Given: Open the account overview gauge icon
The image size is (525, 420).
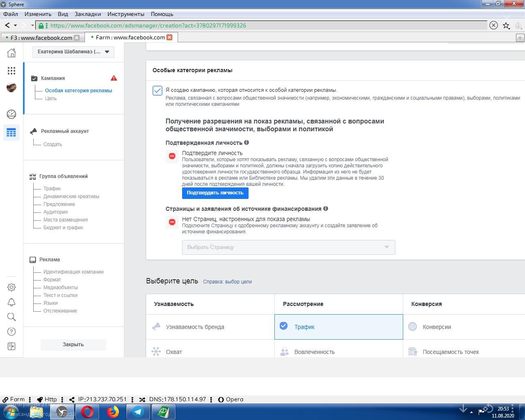Looking at the screenshot, I should [11, 114].
